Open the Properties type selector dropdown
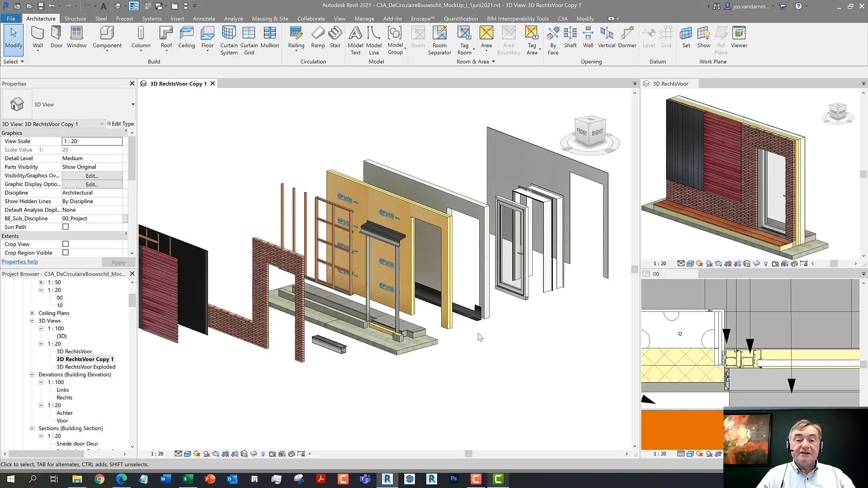 pyautogui.click(x=133, y=104)
